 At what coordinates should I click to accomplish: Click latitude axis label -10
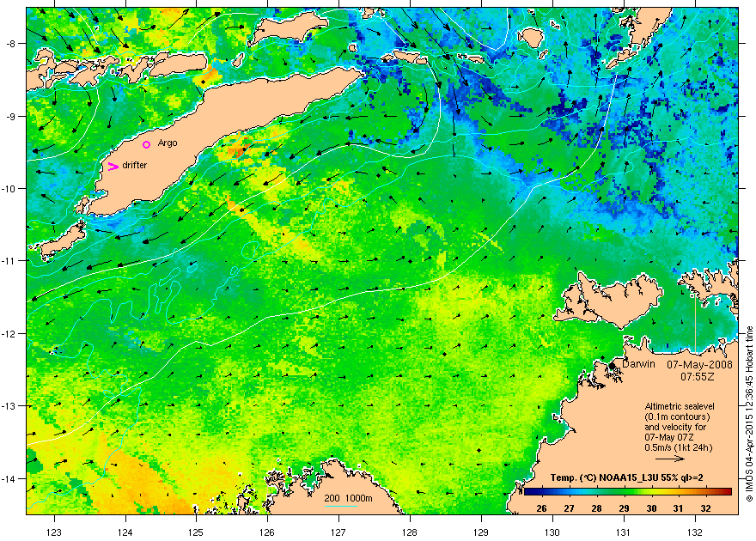pyautogui.click(x=9, y=188)
